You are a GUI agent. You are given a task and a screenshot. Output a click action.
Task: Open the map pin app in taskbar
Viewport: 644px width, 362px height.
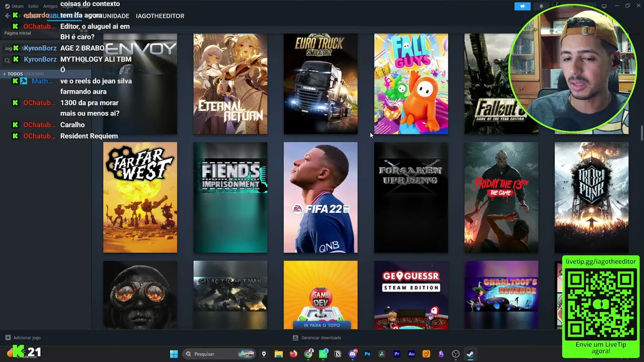264,354
